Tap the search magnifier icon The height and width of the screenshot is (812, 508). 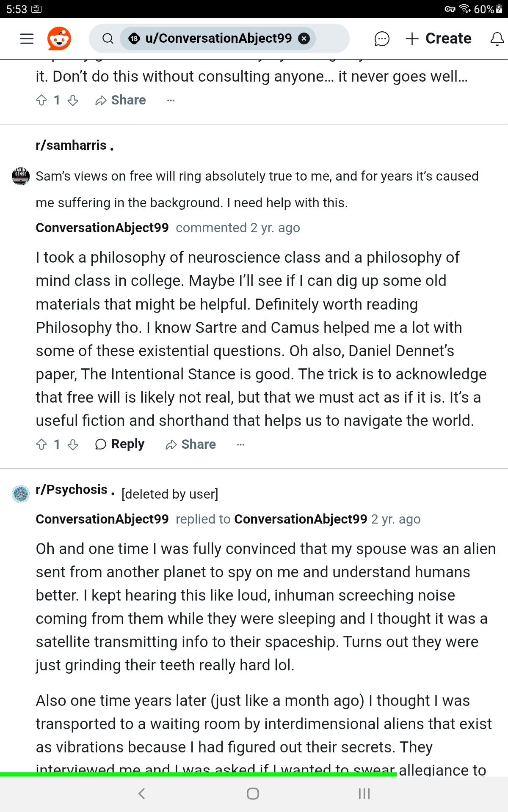(108, 39)
